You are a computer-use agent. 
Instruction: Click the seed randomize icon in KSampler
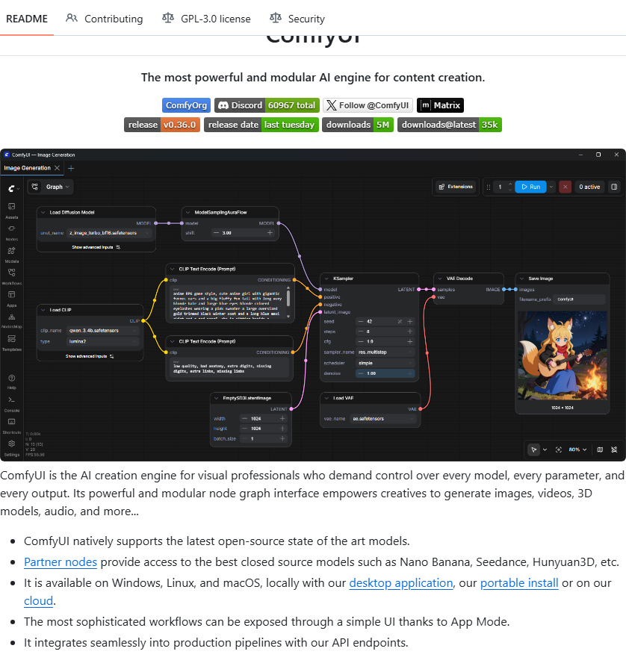[400, 321]
